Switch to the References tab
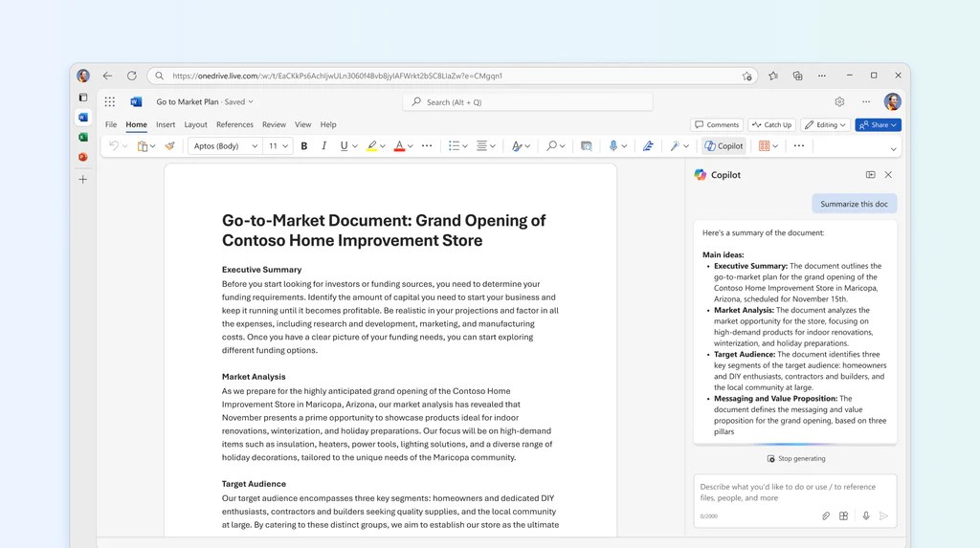Image resolution: width=980 pixels, height=548 pixels. tap(235, 124)
